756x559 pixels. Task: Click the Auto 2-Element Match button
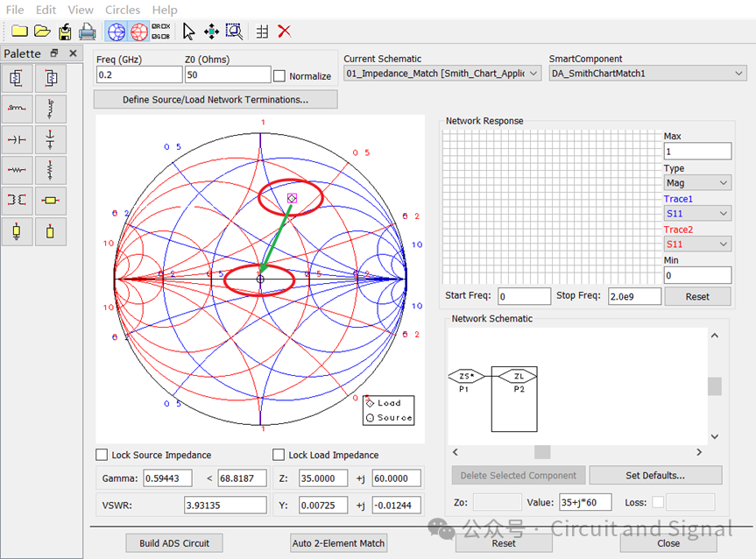tap(338, 543)
